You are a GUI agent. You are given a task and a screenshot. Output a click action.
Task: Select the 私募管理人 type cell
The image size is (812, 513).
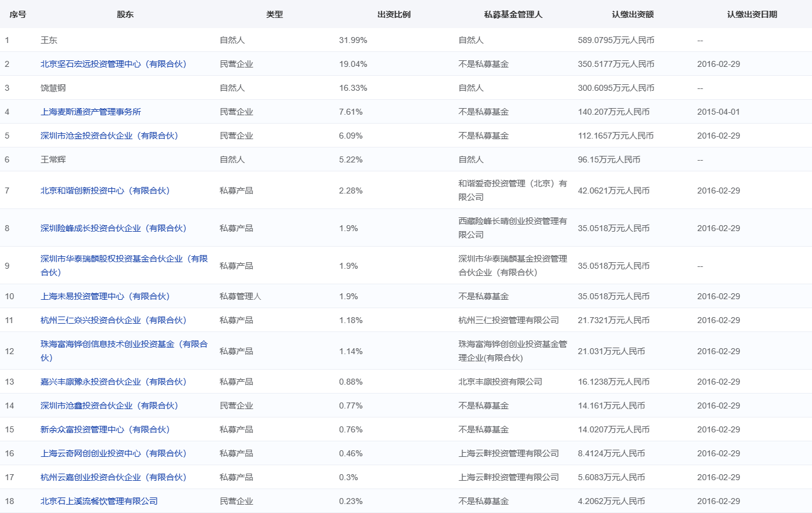pos(241,296)
